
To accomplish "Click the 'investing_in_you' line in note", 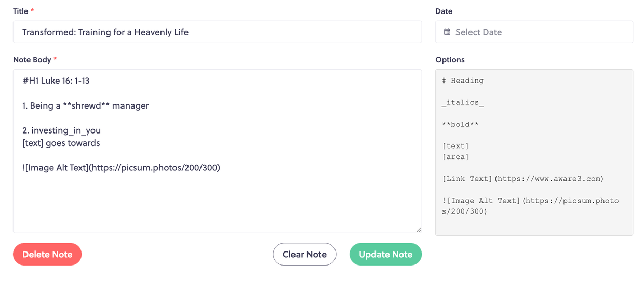I will 61,130.
